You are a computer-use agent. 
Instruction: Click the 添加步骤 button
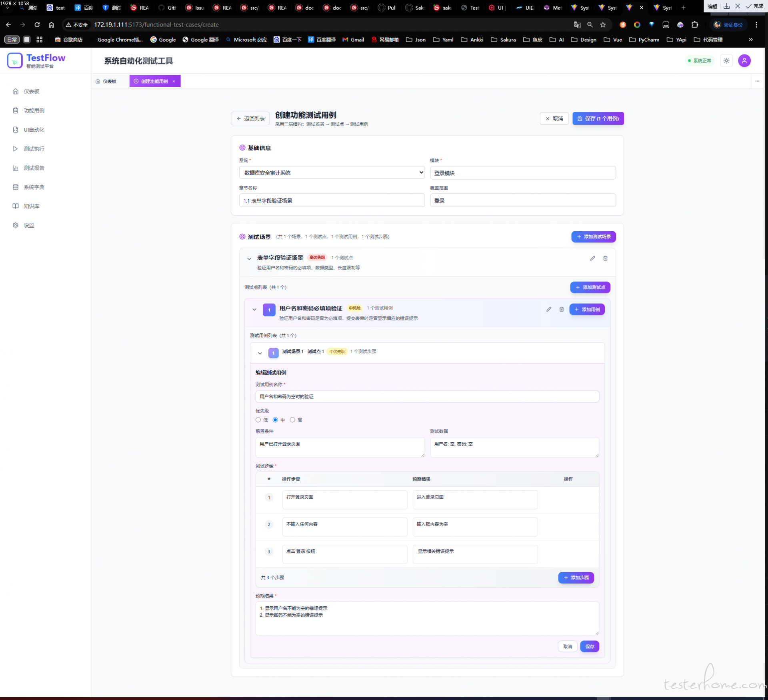576,578
